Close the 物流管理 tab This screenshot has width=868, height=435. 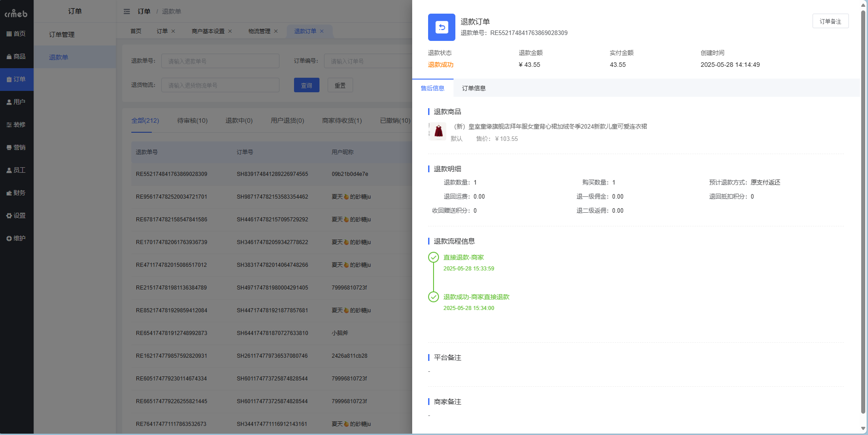coord(276,31)
